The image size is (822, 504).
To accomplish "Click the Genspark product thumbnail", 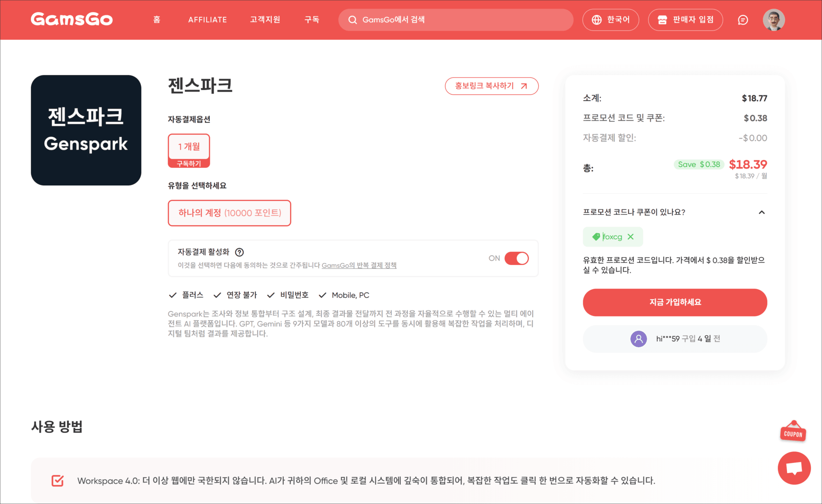I will pyautogui.click(x=86, y=130).
